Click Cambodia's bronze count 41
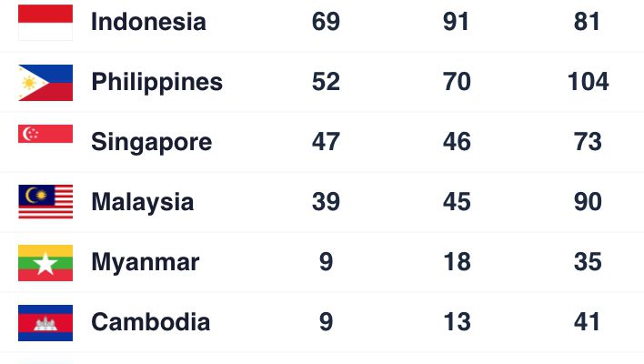 click(x=587, y=321)
